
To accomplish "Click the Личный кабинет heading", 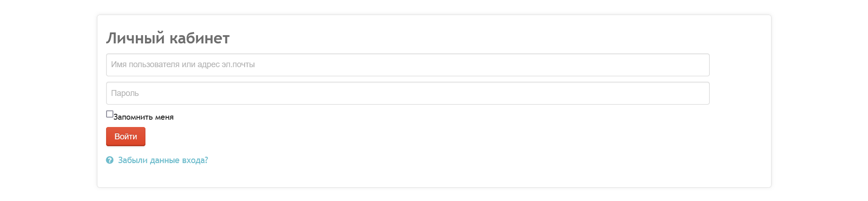I will click(168, 38).
